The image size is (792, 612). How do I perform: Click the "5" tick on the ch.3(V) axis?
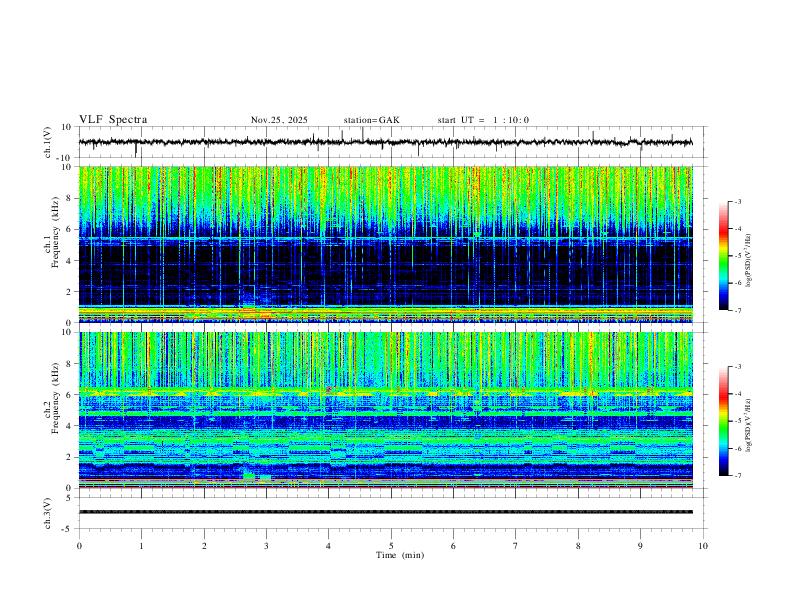pos(69,498)
